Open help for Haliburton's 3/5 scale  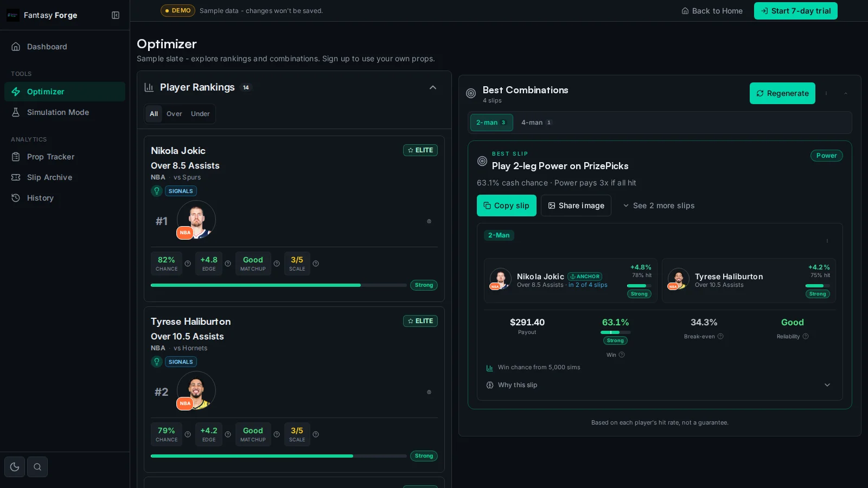pos(316,434)
